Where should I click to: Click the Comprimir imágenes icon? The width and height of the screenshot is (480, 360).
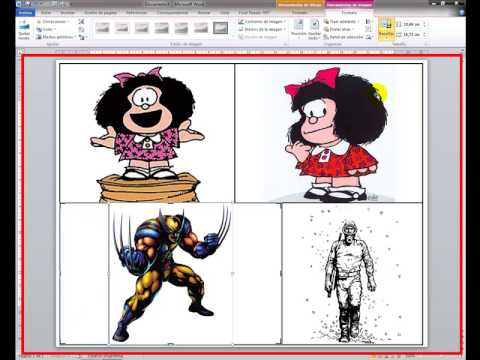coord(81,22)
